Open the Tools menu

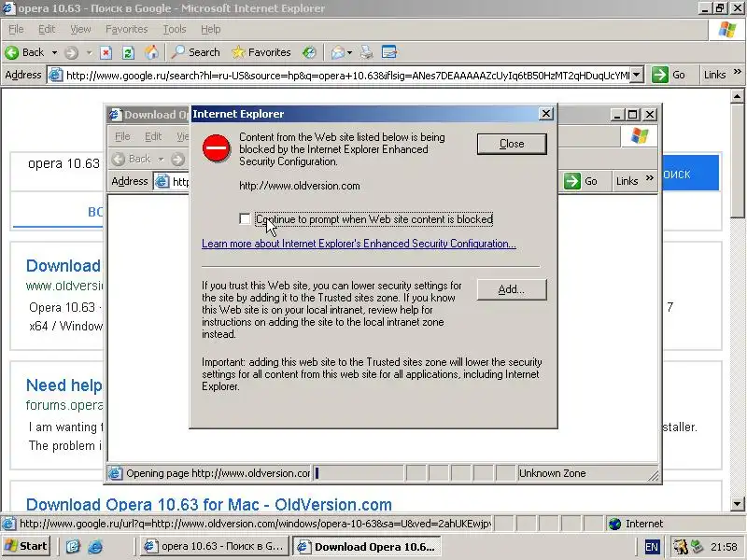(175, 29)
